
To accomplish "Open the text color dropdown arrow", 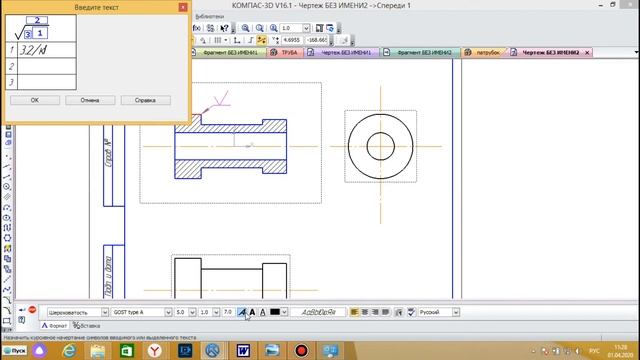I will click(x=284, y=312).
